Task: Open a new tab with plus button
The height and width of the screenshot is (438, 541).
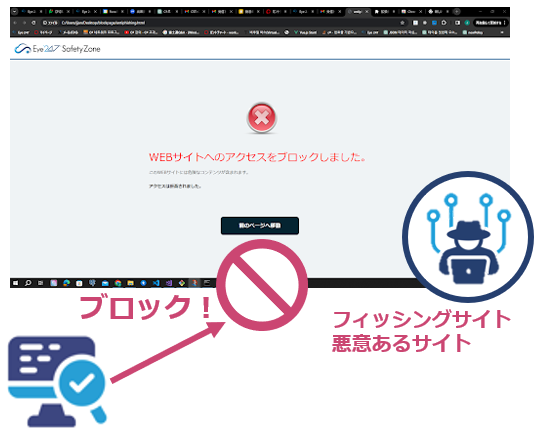Action: click(x=456, y=11)
